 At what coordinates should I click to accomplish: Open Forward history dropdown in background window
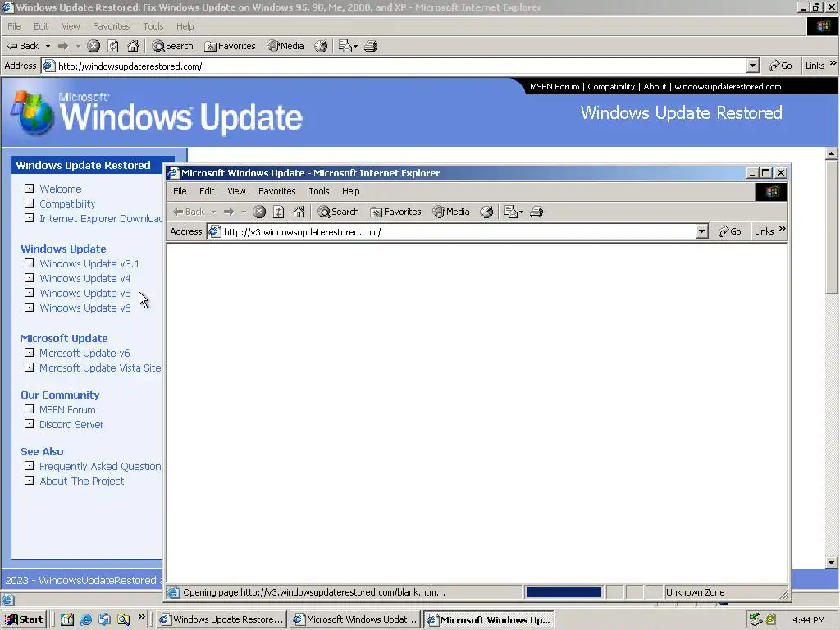click(78, 46)
